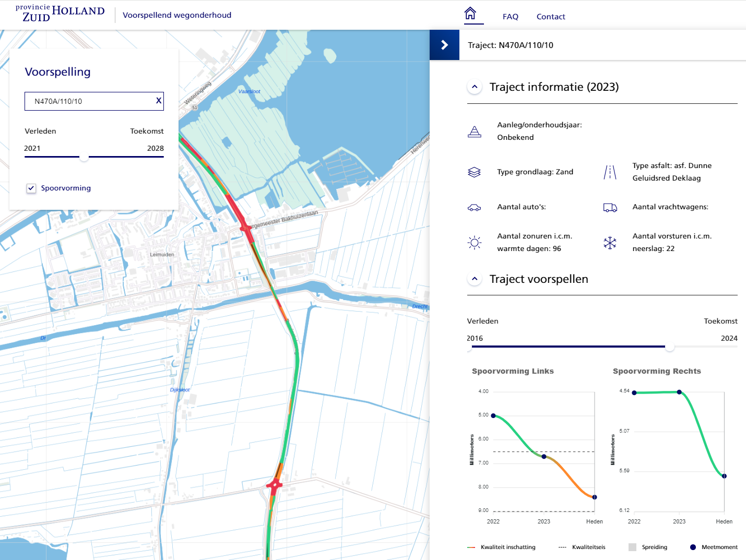
Task: Click the car icon beside Aantal auto's
Action: pos(474,208)
